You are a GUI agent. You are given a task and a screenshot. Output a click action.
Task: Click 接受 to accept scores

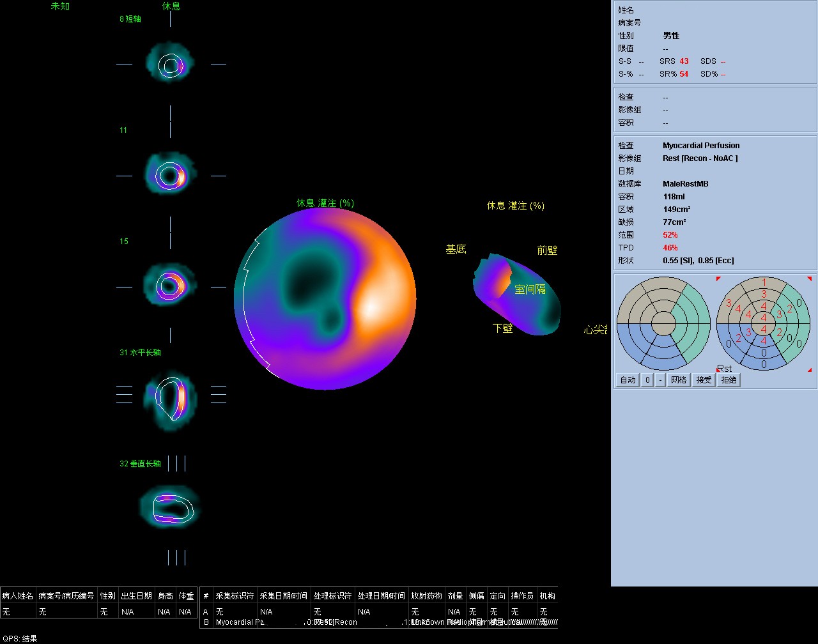(x=704, y=380)
